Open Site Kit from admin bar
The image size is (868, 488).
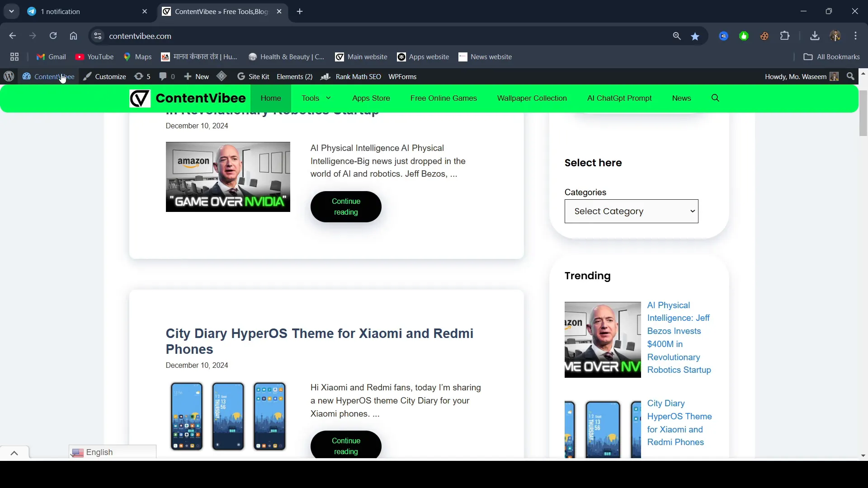(x=253, y=77)
